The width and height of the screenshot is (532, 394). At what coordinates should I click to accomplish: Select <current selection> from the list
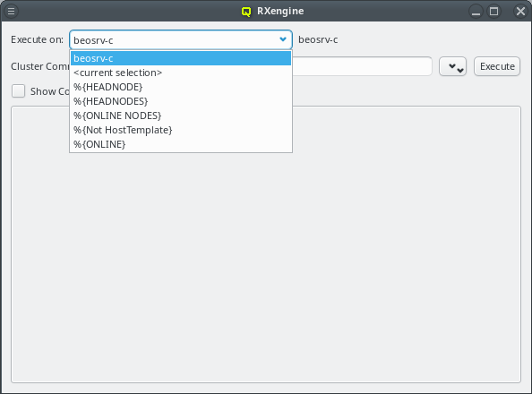(x=181, y=73)
